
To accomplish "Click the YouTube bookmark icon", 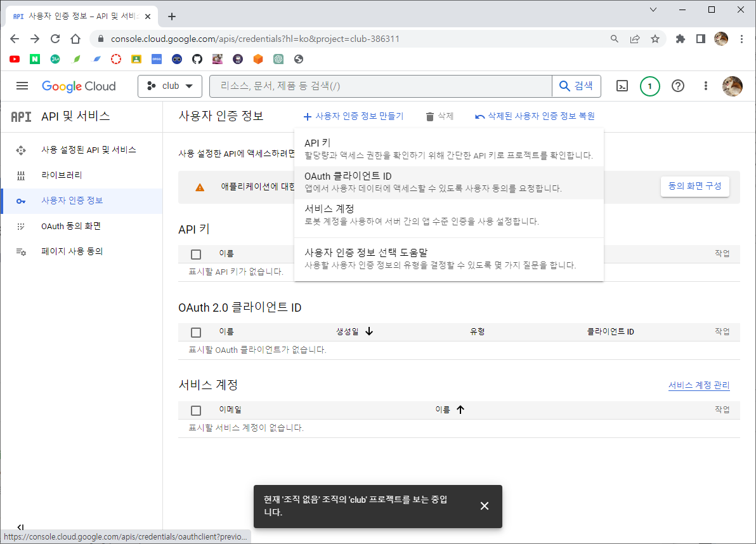I will pyautogui.click(x=15, y=59).
